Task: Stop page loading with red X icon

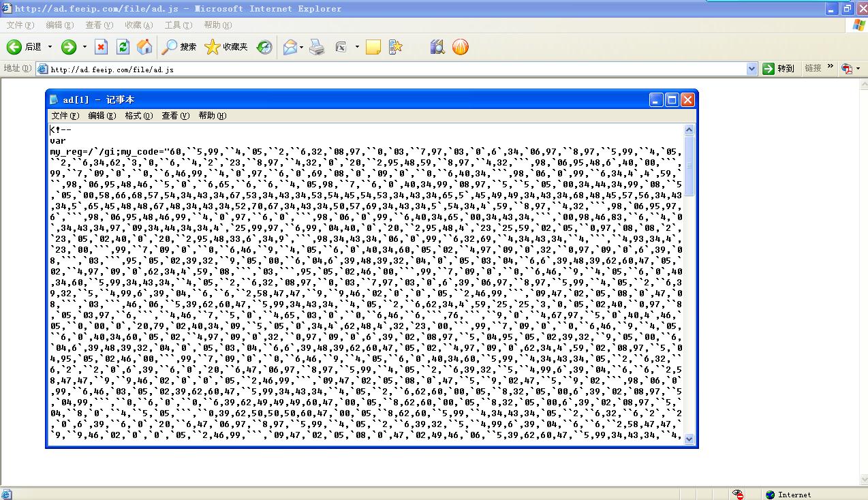Action: pos(101,47)
